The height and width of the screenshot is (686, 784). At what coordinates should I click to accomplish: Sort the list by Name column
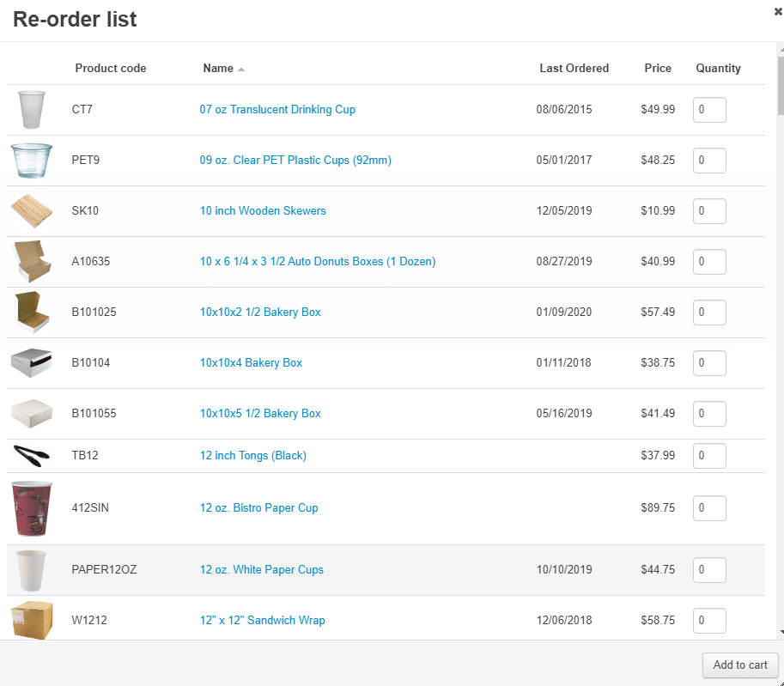[x=218, y=69]
